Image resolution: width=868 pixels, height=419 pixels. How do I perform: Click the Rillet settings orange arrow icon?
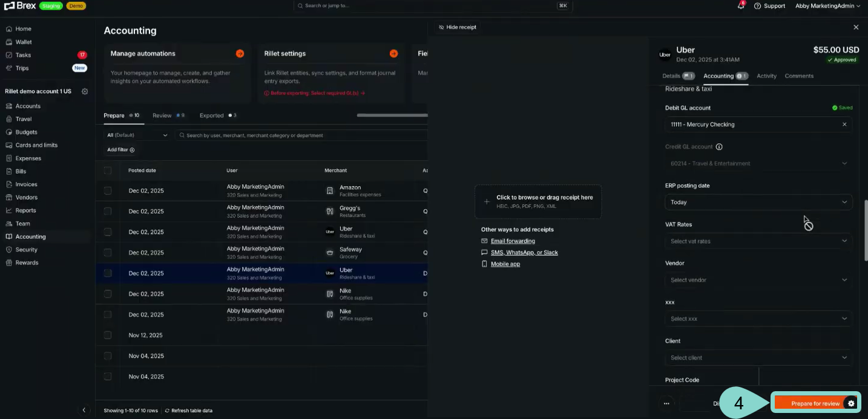pyautogui.click(x=394, y=53)
